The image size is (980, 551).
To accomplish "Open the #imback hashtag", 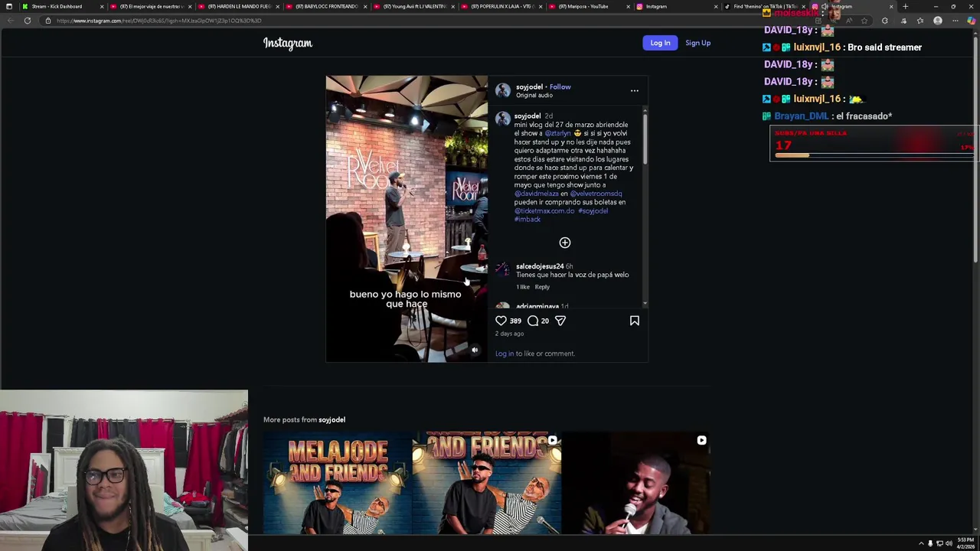I will [528, 220].
